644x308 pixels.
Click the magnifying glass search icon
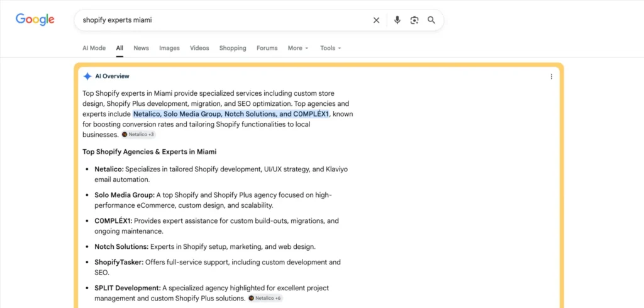click(431, 20)
